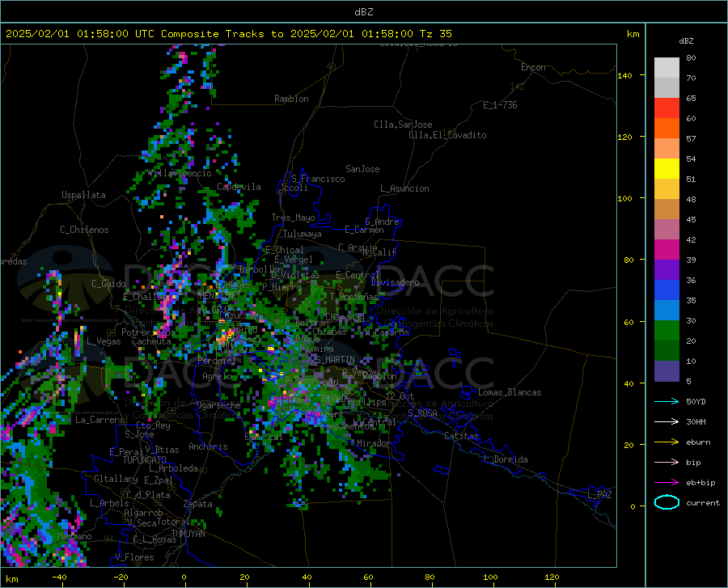Click the 'Capdevila' map label

point(239,187)
